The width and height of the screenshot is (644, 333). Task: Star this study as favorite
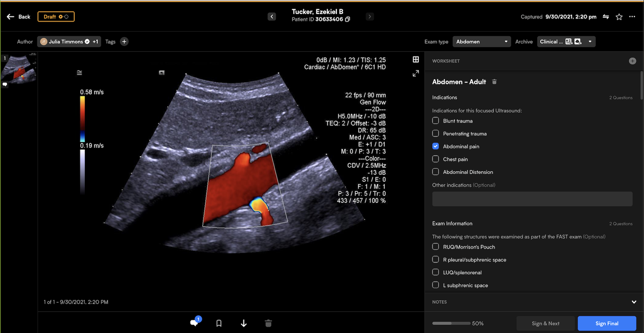619,17
